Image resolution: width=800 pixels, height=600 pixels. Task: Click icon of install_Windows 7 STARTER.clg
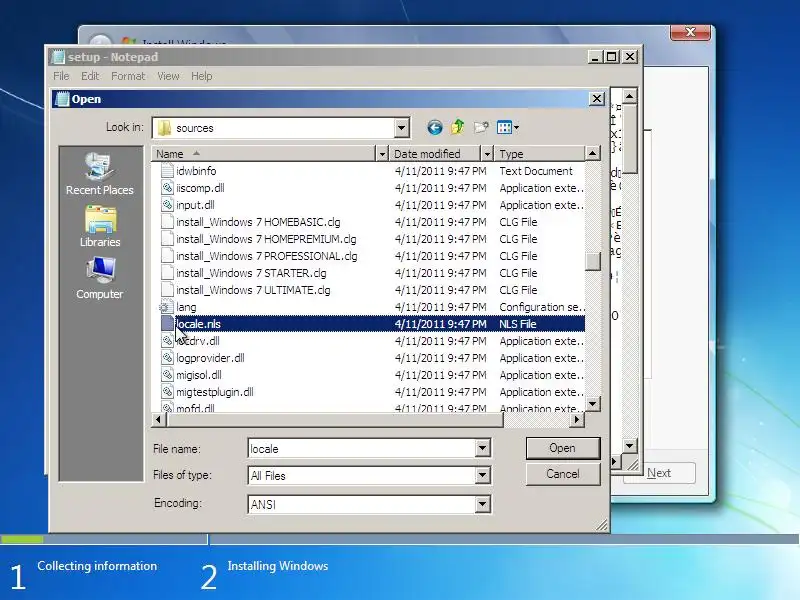coord(167,272)
